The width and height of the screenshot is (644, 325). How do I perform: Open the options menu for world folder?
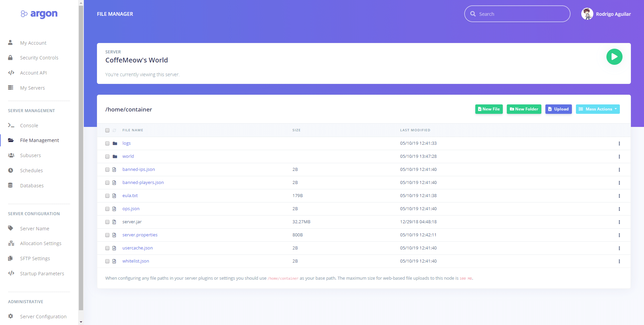coord(619,156)
